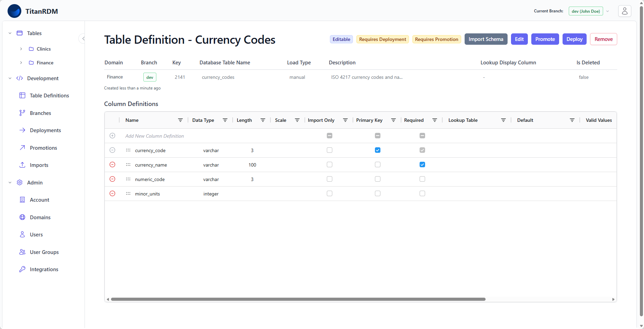The width and height of the screenshot is (644, 329).
Task: Grab the drag handle of minor_units
Action: (128, 193)
